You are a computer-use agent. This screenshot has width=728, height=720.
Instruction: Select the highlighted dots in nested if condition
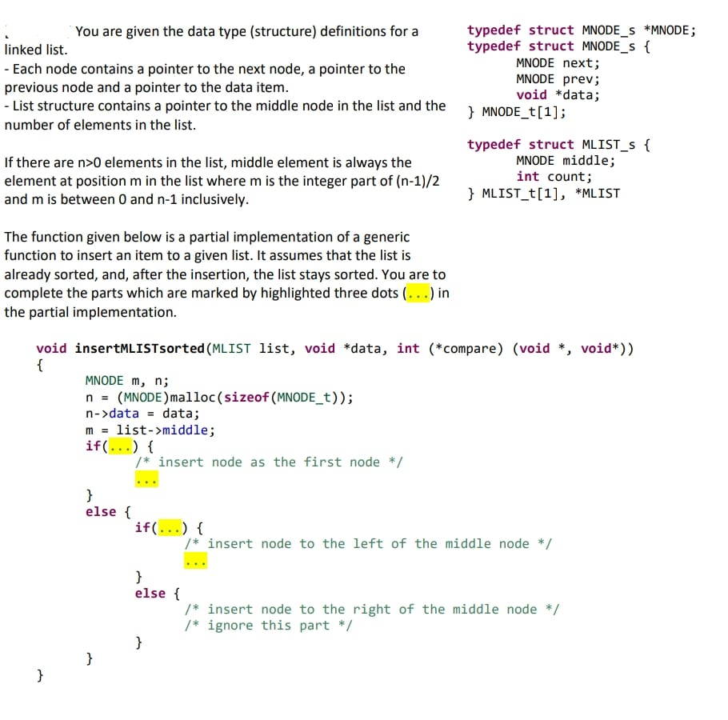pos(170,528)
